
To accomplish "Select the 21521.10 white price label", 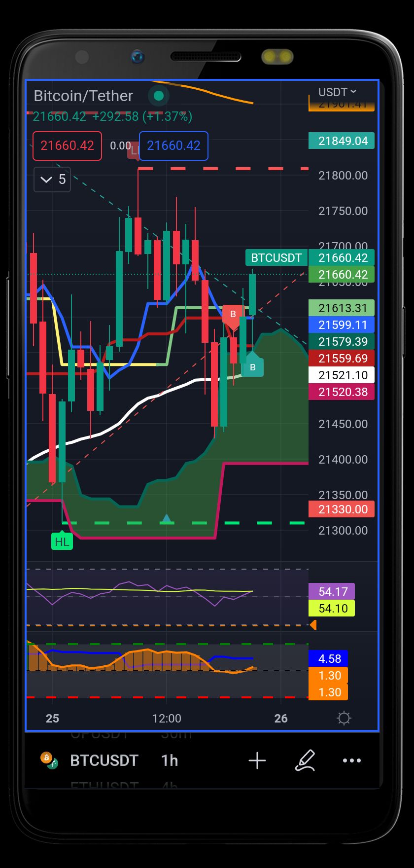I will click(342, 375).
